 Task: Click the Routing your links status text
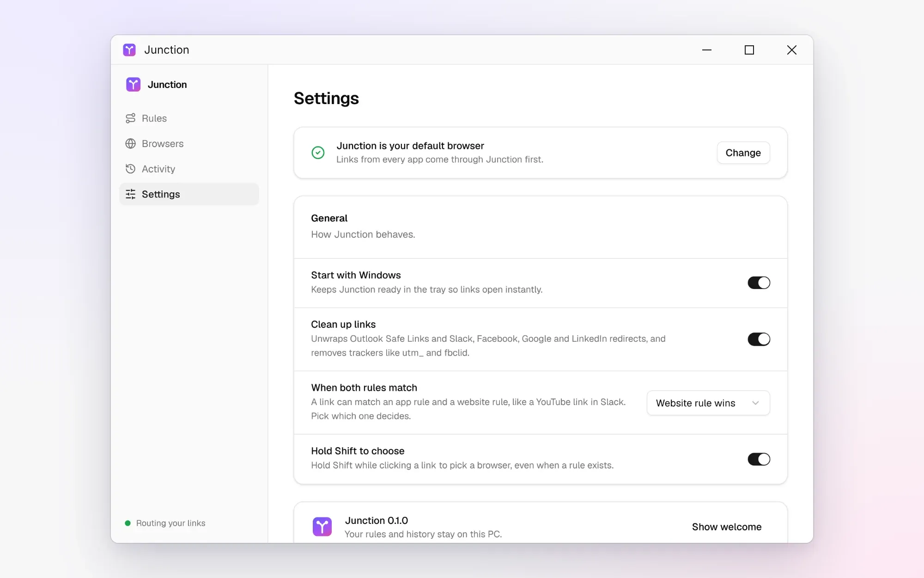tap(170, 523)
